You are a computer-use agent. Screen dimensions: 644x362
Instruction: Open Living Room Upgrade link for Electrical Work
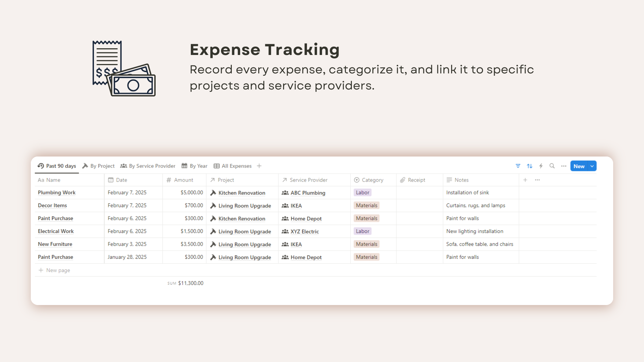(245, 232)
